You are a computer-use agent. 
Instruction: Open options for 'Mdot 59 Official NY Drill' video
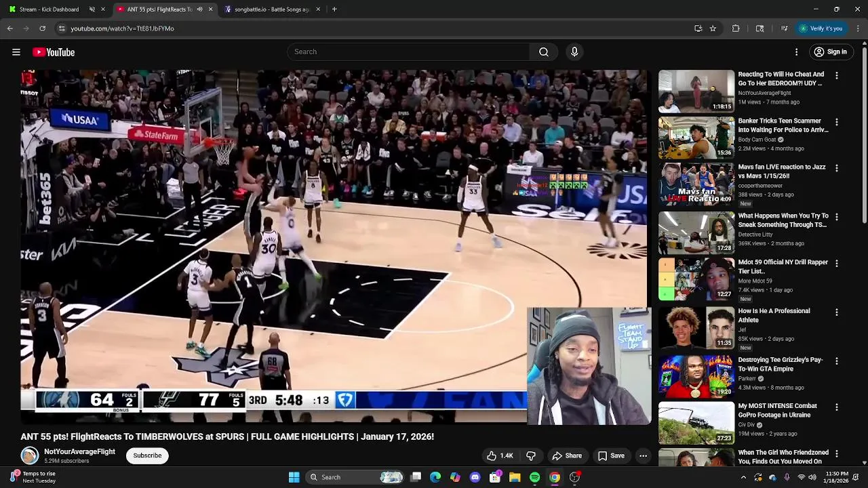(x=836, y=263)
